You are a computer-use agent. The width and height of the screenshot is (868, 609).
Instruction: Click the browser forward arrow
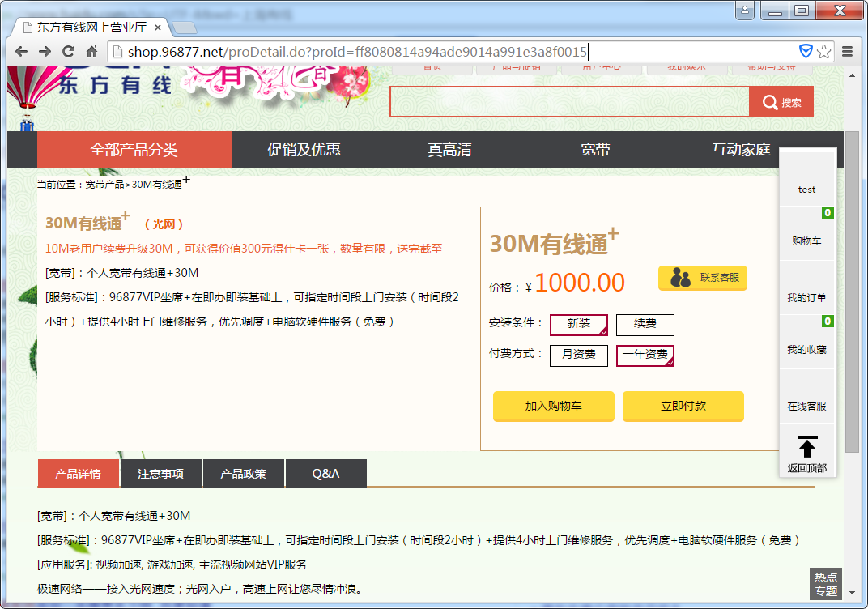coord(45,52)
